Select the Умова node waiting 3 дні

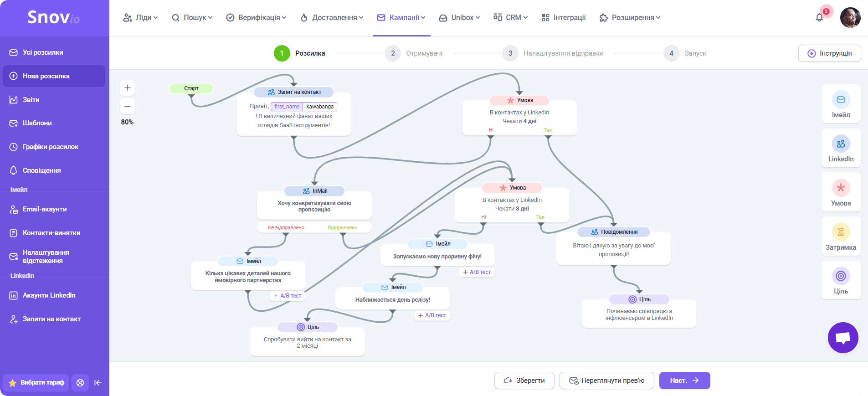[x=512, y=203]
